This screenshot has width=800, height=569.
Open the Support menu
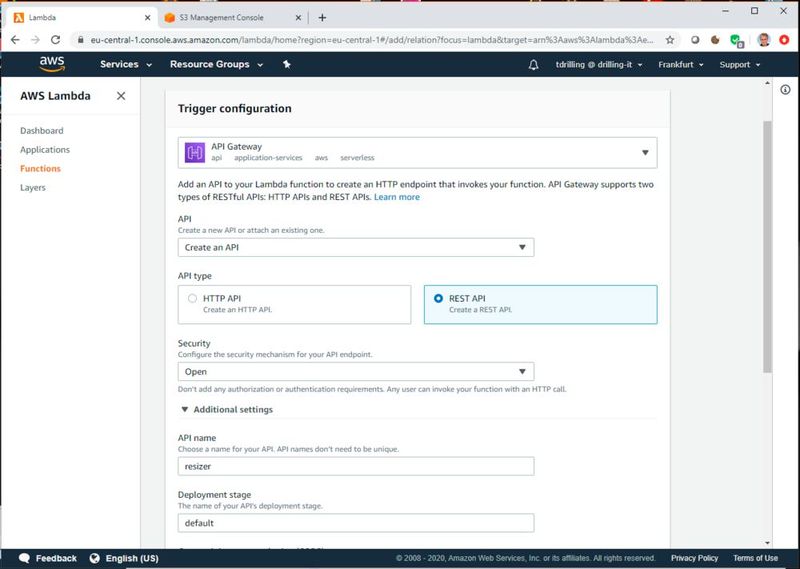[740, 65]
